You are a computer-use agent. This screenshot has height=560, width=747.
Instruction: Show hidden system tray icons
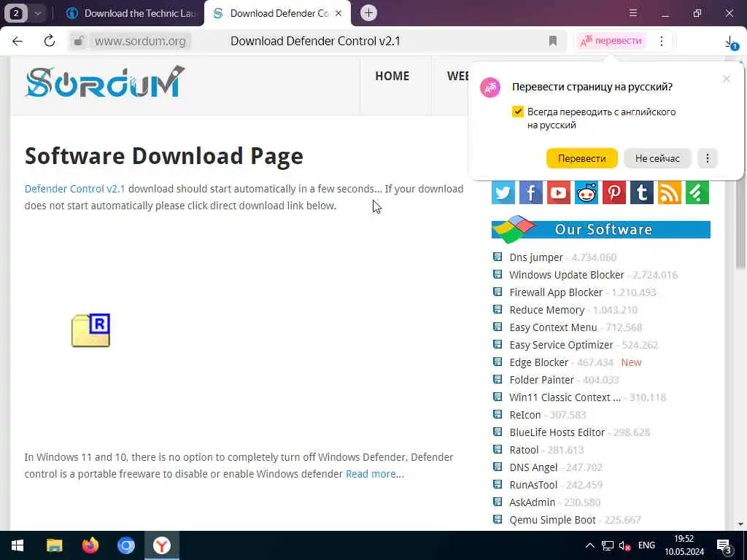tap(589, 545)
